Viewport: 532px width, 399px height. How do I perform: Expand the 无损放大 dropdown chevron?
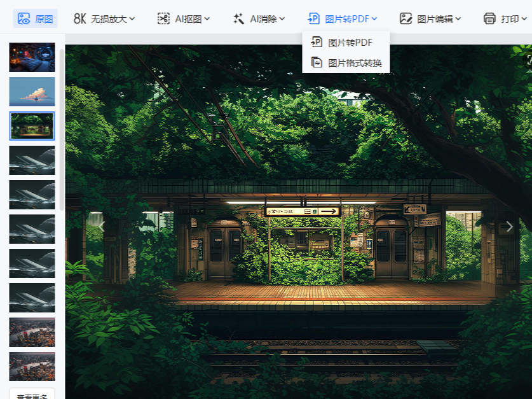pyautogui.click(x=132, y=19)
